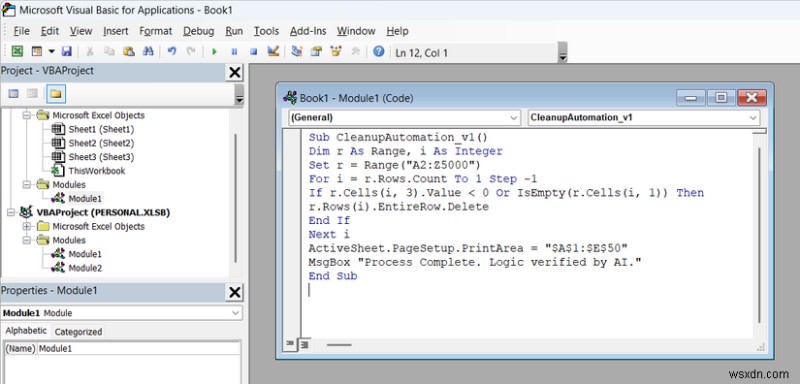Image resolution: width=800 pixels, height=384 pixels.
Task: Open the Object Browser toolbar icon
Action: 336,51
